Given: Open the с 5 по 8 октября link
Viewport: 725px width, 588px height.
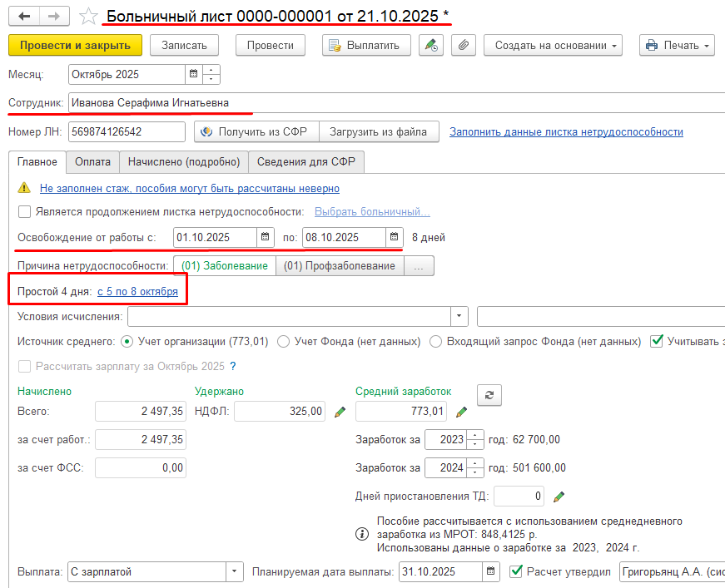Looking at the screenshot, I should click(x=137, y=291).
